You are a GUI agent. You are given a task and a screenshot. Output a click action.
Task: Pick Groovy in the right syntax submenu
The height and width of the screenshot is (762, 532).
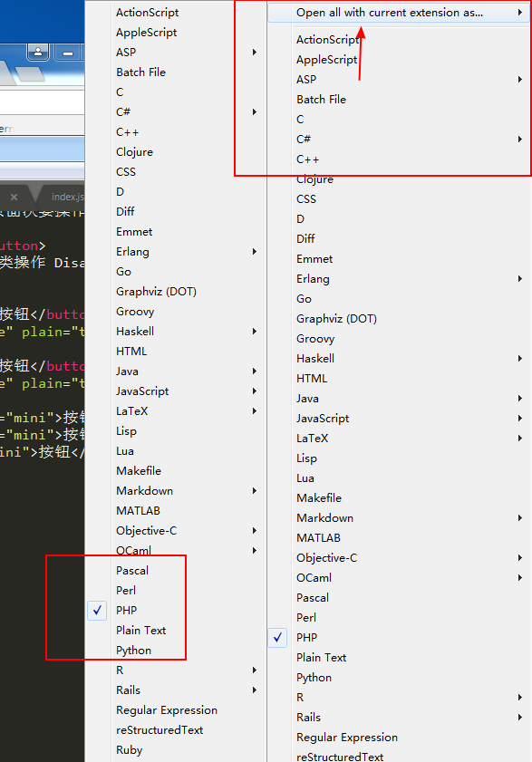tap(315, 339)
